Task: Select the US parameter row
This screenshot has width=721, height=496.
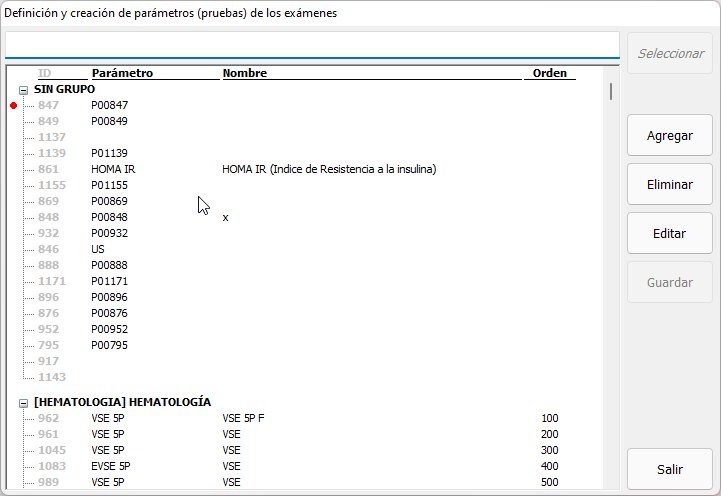Action: [x=98, y=249]
